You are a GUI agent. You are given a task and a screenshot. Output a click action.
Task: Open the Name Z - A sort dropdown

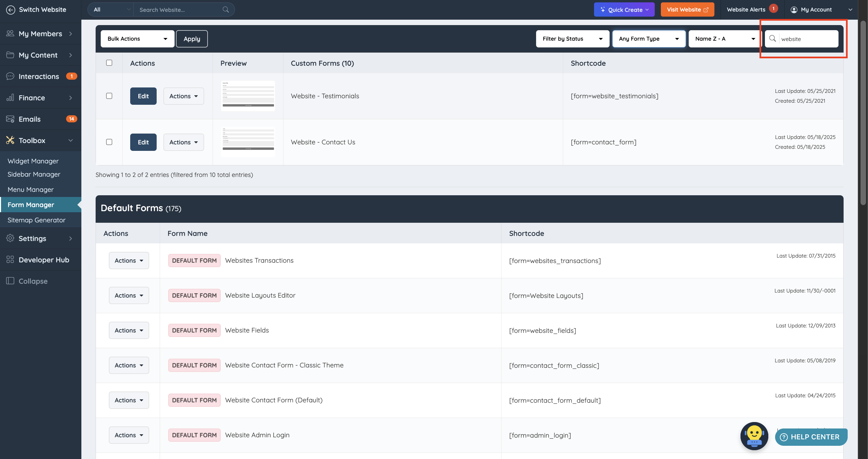(x=725, y=39)
